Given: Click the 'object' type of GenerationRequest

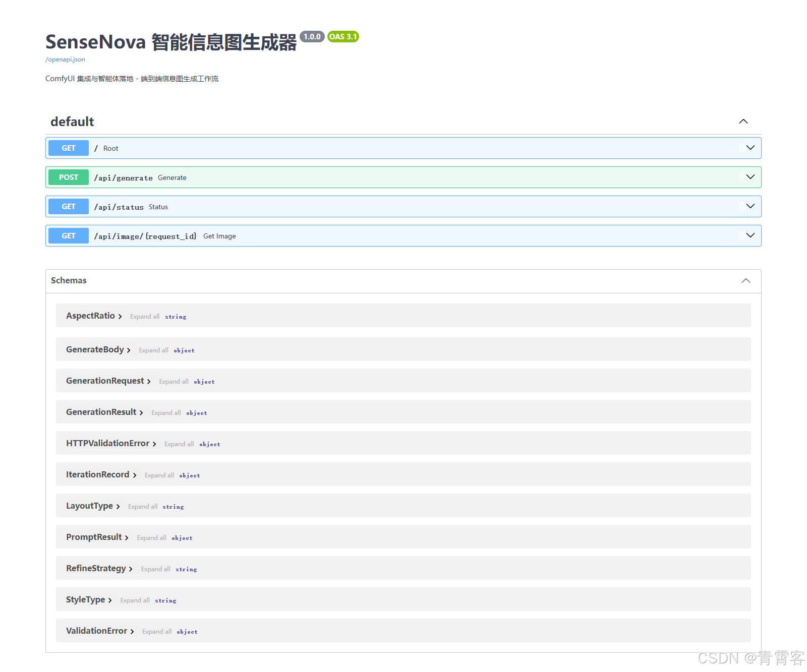Looking at the screenshot, I should 204,382.
